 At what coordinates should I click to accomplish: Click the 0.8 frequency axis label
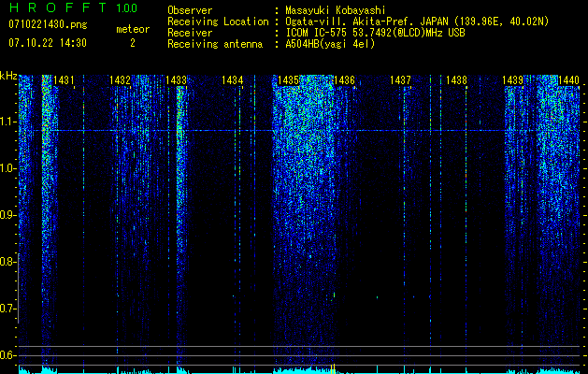(7, 262)
